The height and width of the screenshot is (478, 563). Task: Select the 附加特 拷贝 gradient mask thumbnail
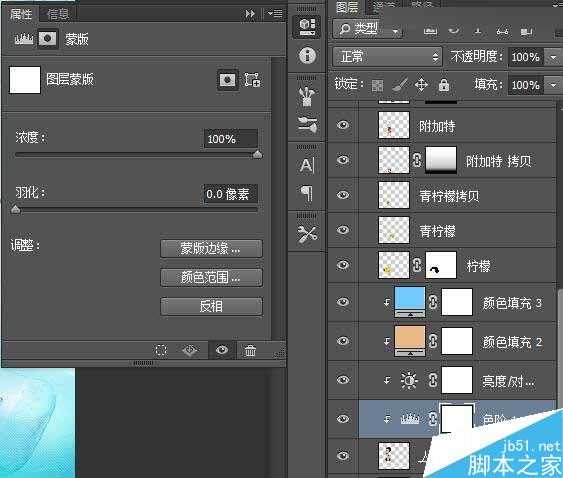click(x=441, y=160)
